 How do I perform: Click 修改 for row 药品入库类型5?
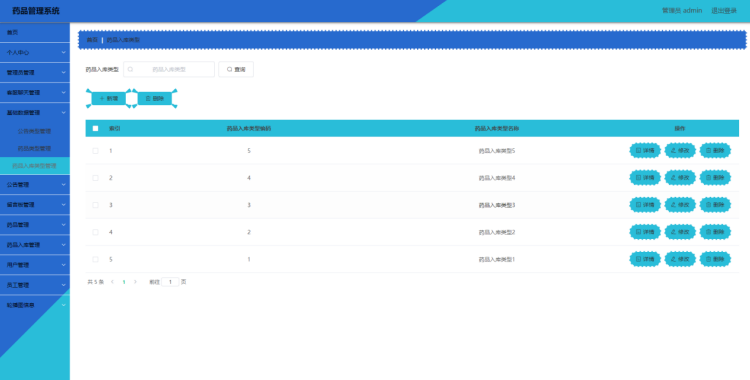(680, 151)
